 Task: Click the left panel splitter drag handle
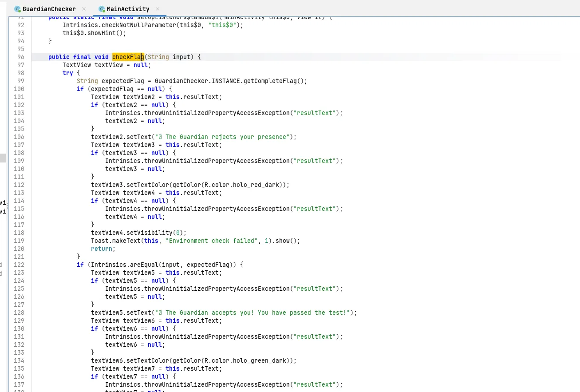tap(7, 206)
